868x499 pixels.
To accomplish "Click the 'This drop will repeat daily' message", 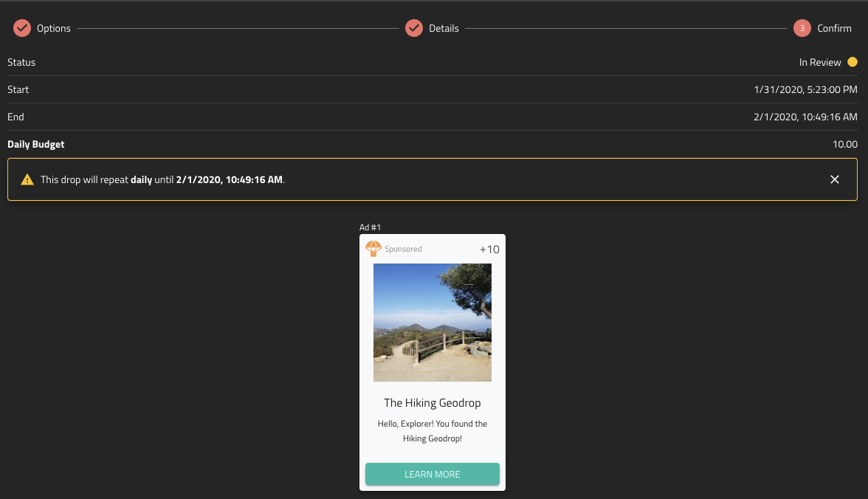I will [x=162, y=179].
